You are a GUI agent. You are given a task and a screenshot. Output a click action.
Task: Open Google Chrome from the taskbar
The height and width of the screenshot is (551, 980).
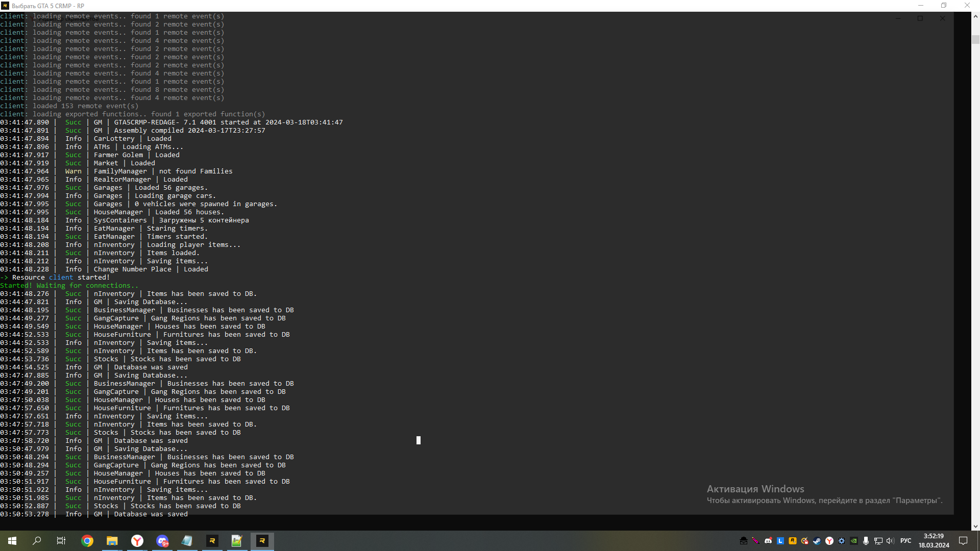tap(87, 541)
